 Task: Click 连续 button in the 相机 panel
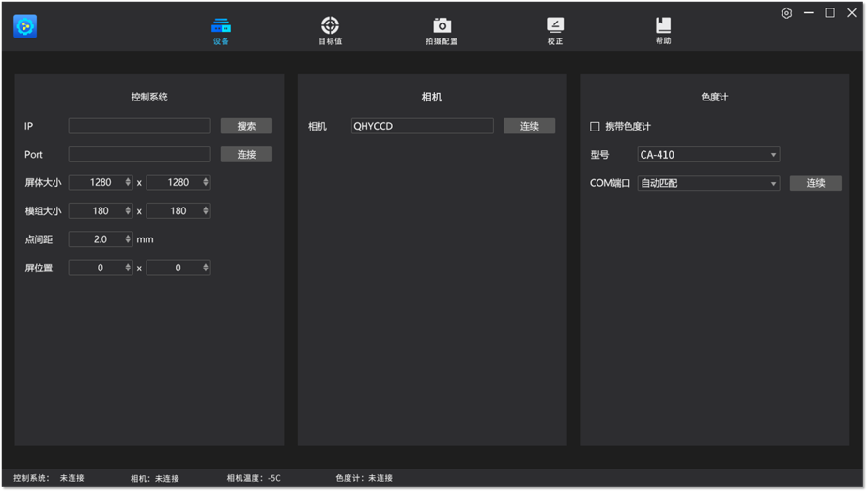pos(529,127)
